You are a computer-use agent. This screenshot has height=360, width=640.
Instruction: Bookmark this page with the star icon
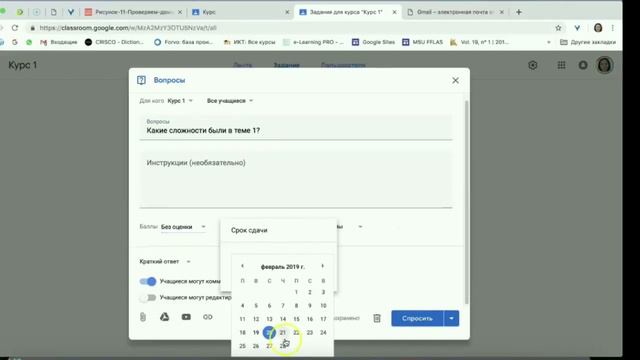pos(558,28)
